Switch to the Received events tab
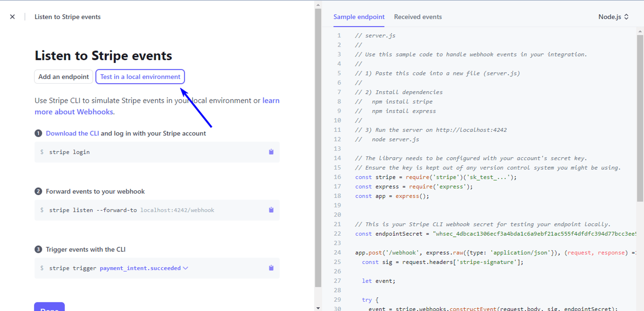The width and height of the screenshot is (644, 311). tap(418, 17)
